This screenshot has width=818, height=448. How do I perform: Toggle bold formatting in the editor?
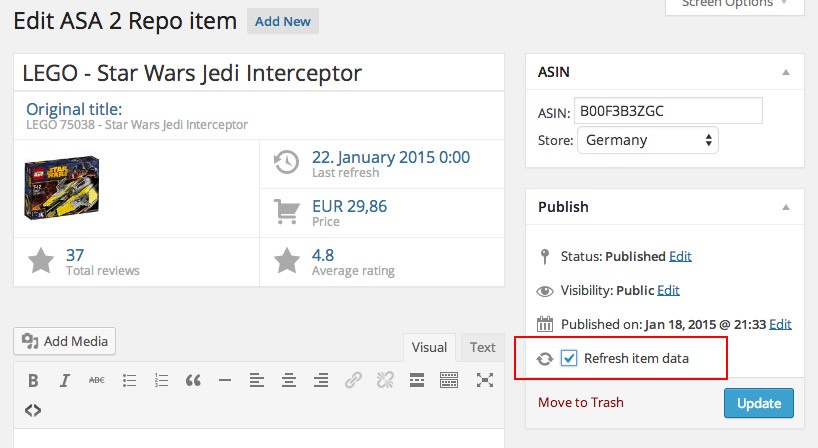(x=33, y=380)
